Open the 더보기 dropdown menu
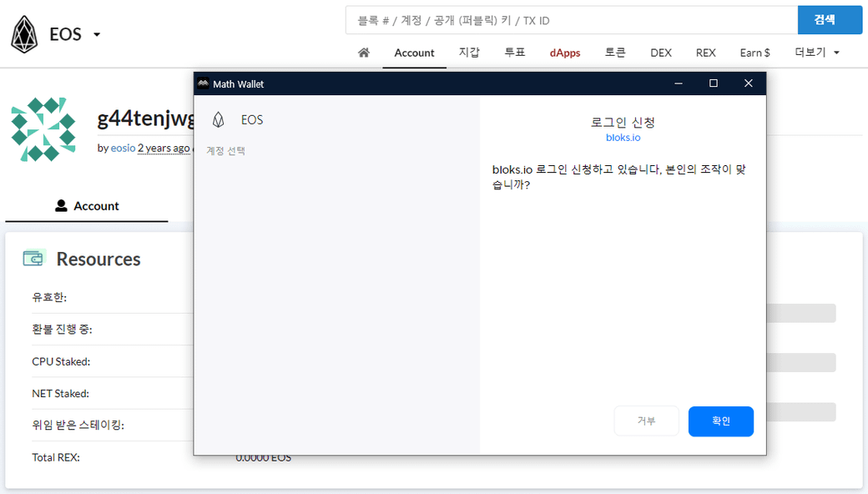Viewport: 868px width, 494px height. click(x=817, y=53)
